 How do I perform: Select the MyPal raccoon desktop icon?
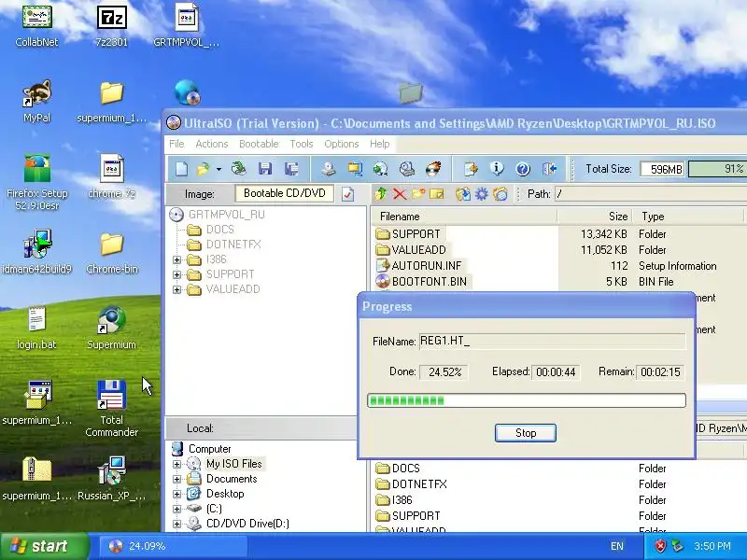click(36, 102)
